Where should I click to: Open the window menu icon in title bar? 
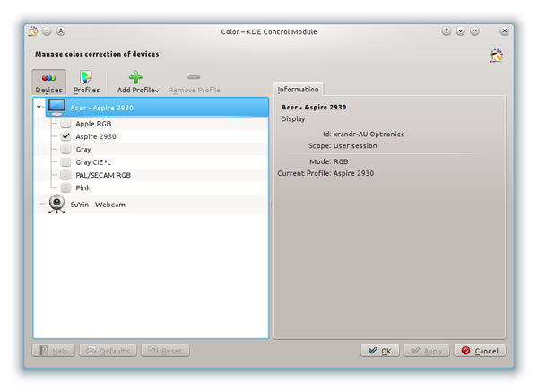(x=33, y=31)
